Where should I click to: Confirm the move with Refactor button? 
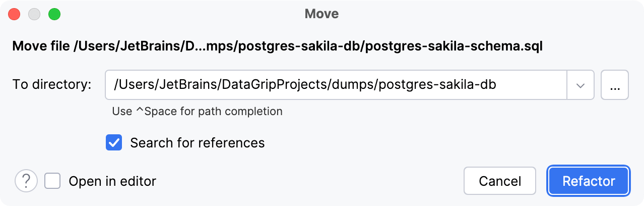click(589, 181)
